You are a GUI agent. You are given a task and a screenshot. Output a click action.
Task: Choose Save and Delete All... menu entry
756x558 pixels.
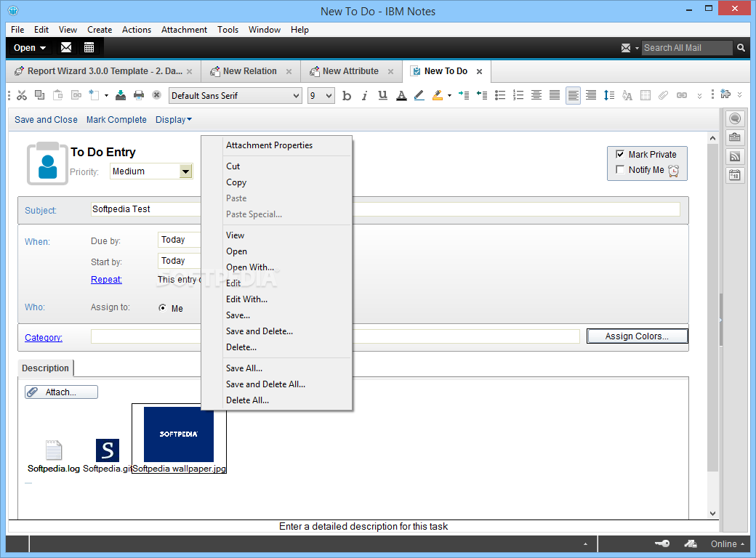click(265, 384)
